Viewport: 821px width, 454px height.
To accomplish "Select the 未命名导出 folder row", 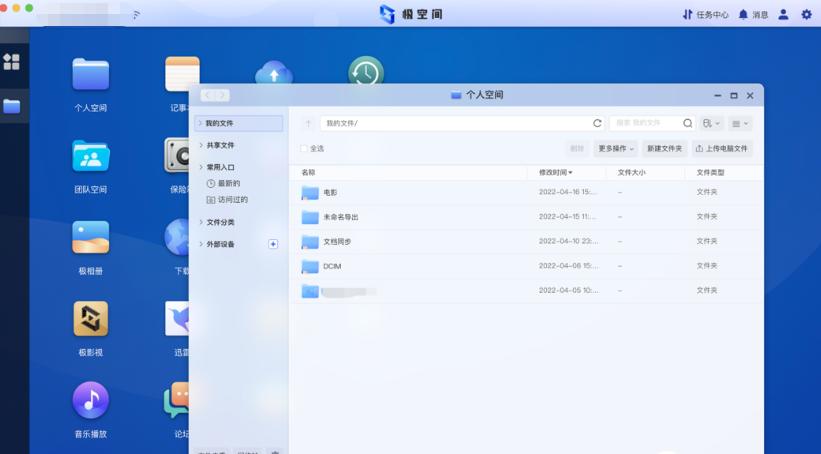I will (526, 217).
